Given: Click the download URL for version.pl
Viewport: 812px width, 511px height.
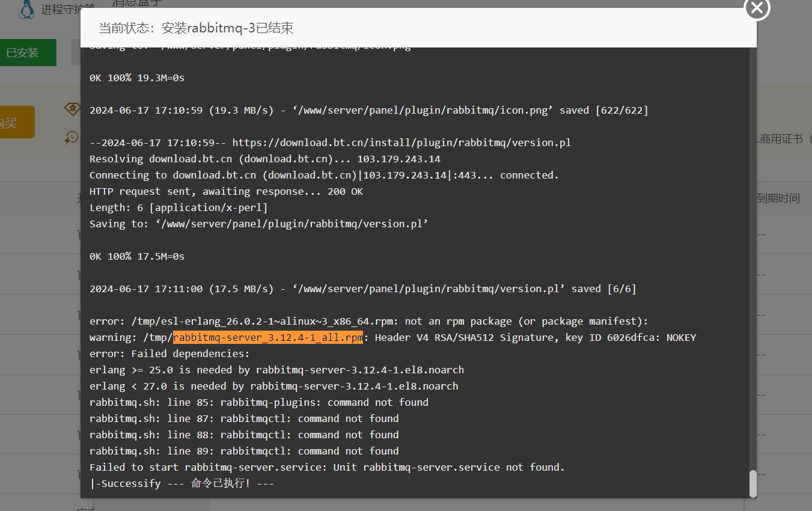Looking at the screenshot, I should click(x=401, y=142).
